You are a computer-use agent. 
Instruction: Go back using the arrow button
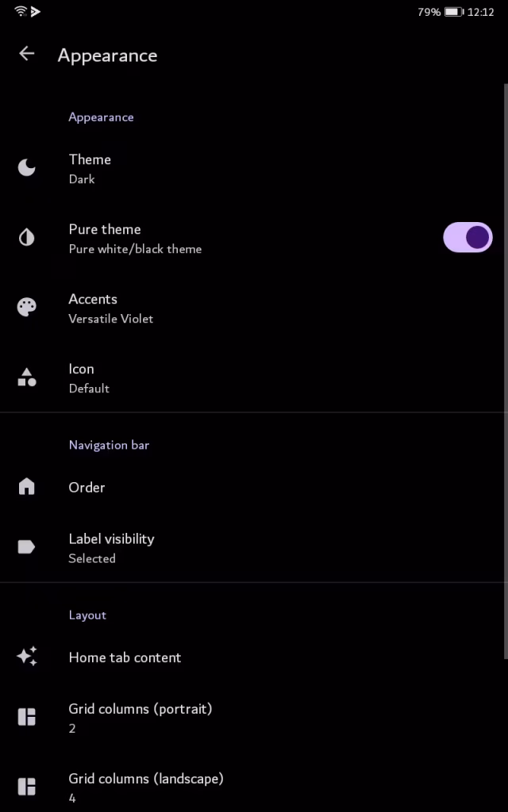click(x=26, y=54)
